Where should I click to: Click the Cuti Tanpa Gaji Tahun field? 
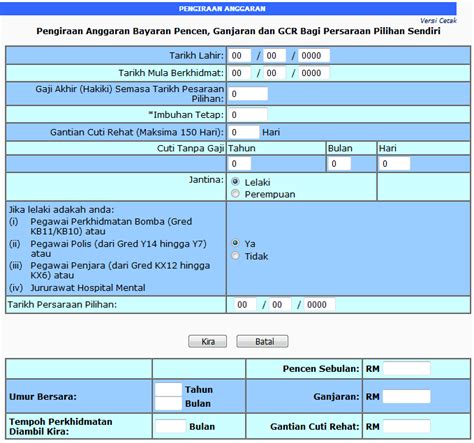pyautogui.click(x=239, y=164)
